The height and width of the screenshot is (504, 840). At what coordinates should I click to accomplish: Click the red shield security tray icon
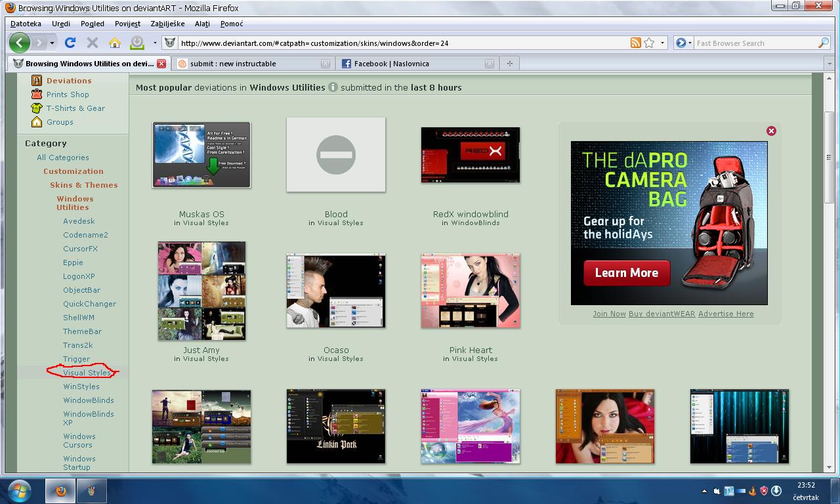[x=764, y=491]
